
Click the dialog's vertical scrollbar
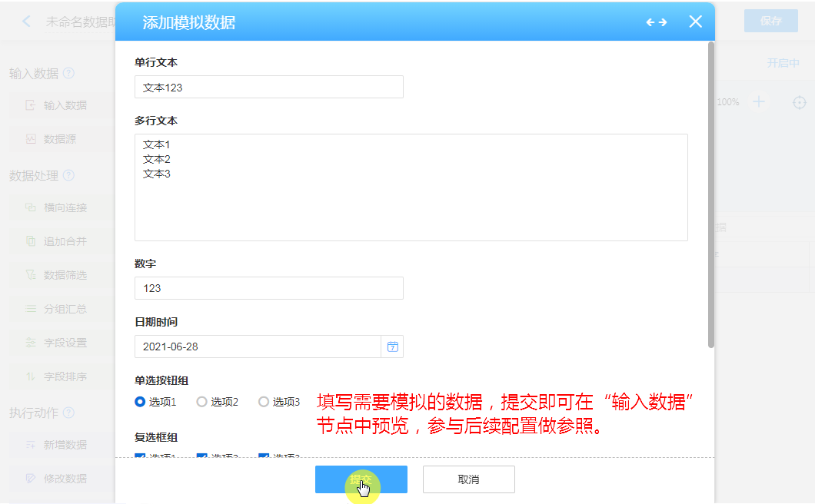[x=711, y=192]
